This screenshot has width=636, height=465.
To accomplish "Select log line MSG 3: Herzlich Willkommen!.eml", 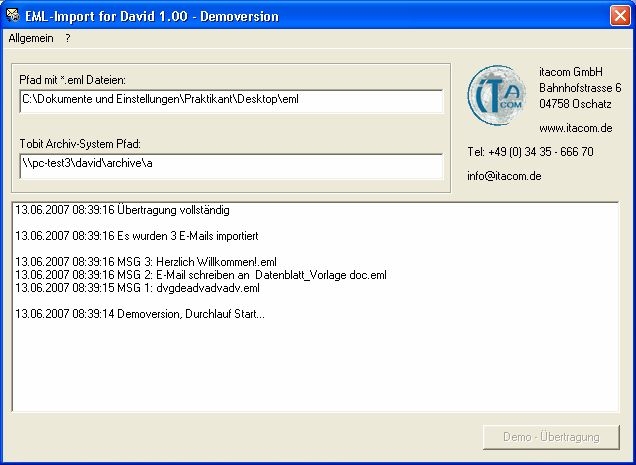I will click(146, 262).
